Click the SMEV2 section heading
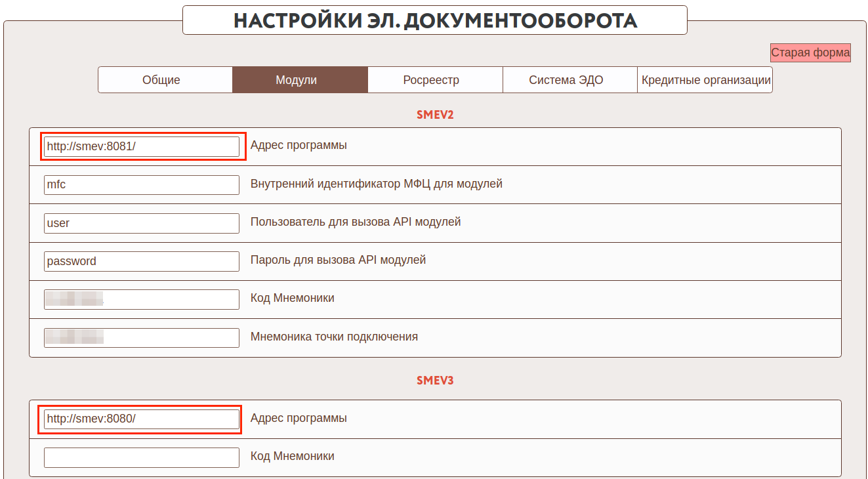This screenshot has height=479, width=868. coord(435,115)
